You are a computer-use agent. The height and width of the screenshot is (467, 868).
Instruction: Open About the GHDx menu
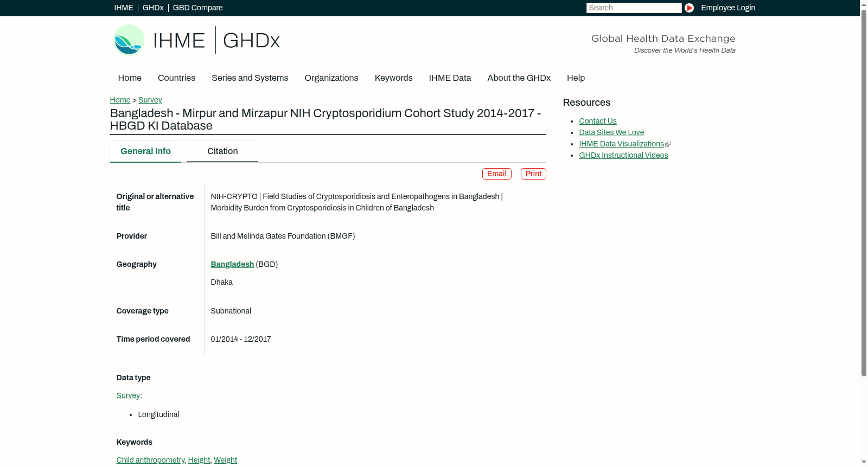click(519, 78)
